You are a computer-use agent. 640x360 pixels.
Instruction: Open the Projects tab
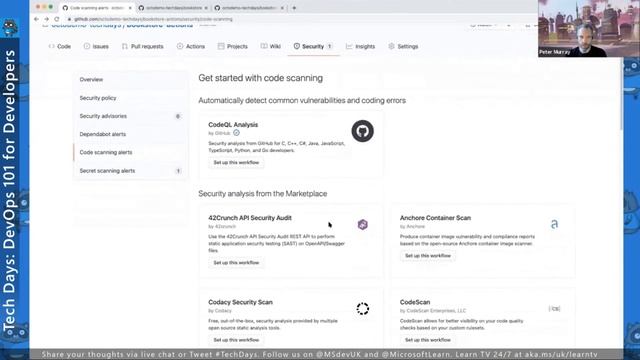[233, 47]
